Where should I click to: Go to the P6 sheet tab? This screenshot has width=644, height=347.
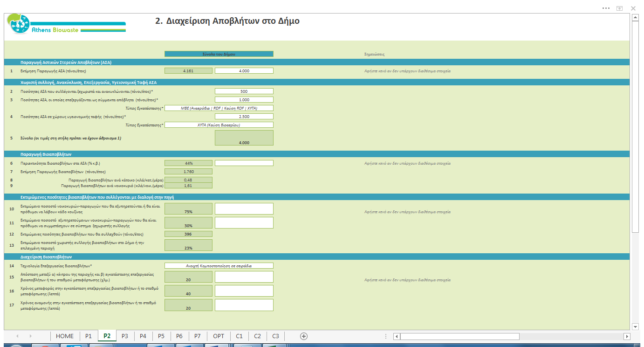pyautogui.click(x=179, y=336)
